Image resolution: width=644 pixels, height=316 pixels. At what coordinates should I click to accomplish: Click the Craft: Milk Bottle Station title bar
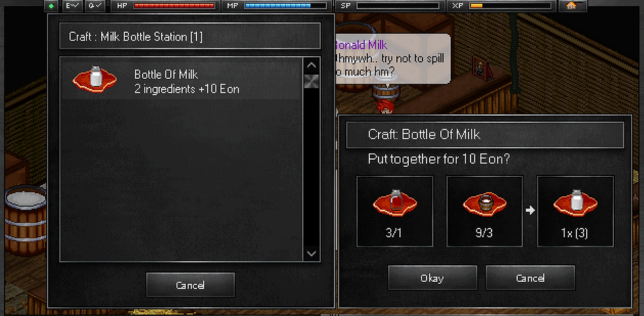pos(190,36)
